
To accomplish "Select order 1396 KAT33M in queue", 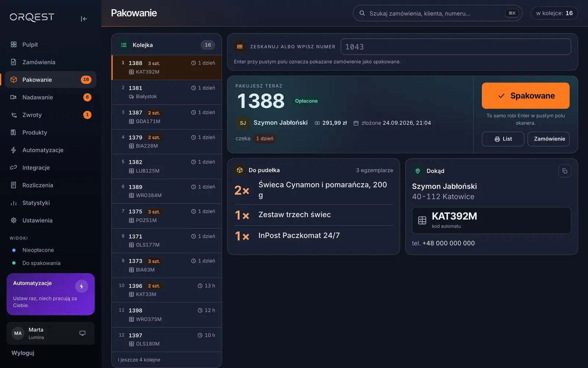I will coord(166,290).
